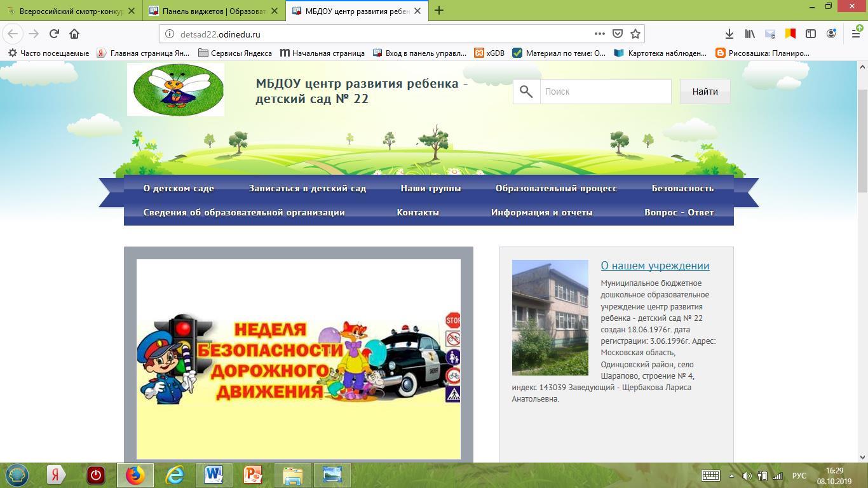Open the 'Наши группы' menu item
Viewport: 868px width, 488px height.
pyautogui.click(x=430, y=188)
